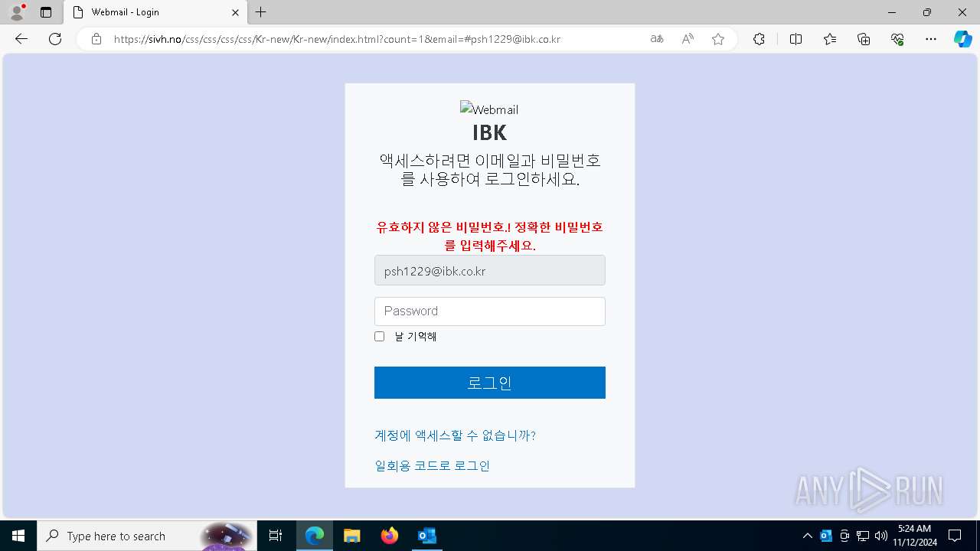Click the address bar URL
The height and width of the screenshot is (551, 980).
pos(337,39)
